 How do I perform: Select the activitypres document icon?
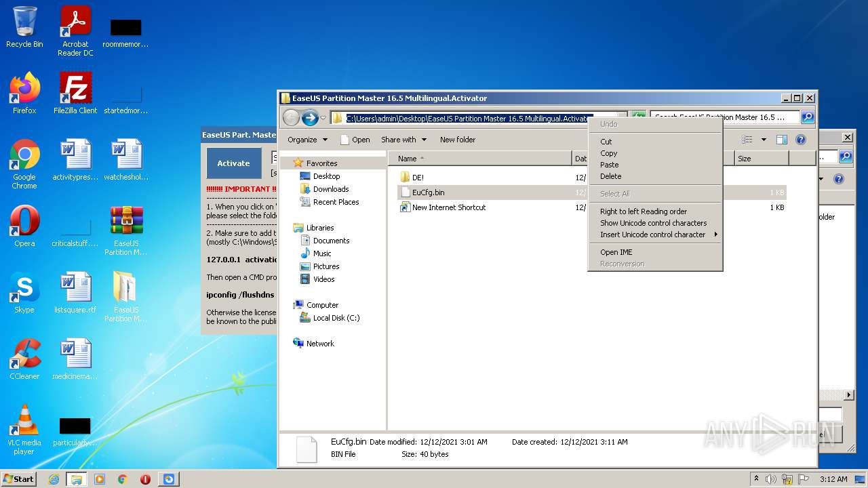[75, 160]
